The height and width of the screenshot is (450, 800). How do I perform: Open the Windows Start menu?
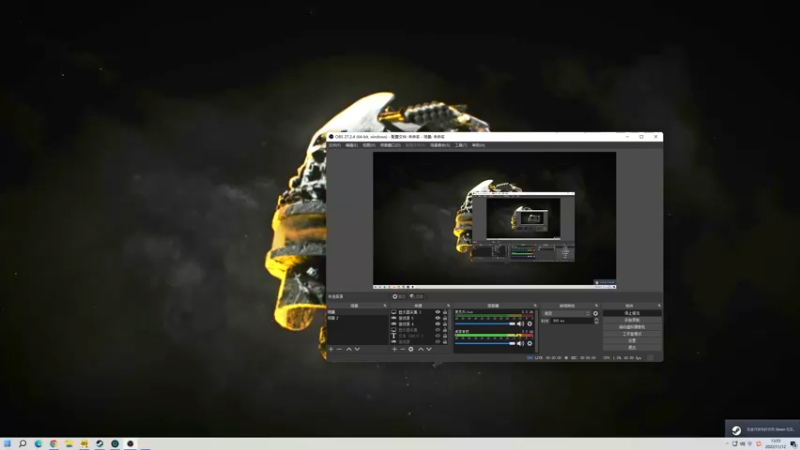click(7, 444)
